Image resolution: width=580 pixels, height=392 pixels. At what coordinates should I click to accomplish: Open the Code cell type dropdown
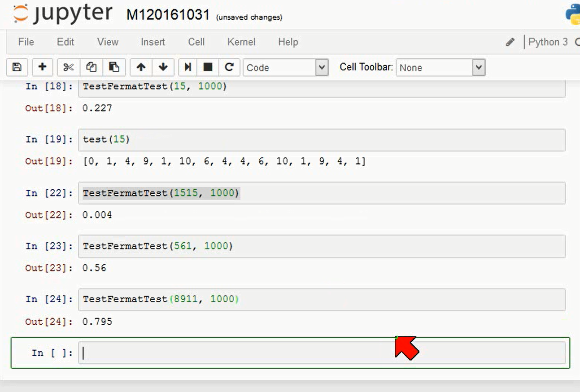tap(286, 68)
